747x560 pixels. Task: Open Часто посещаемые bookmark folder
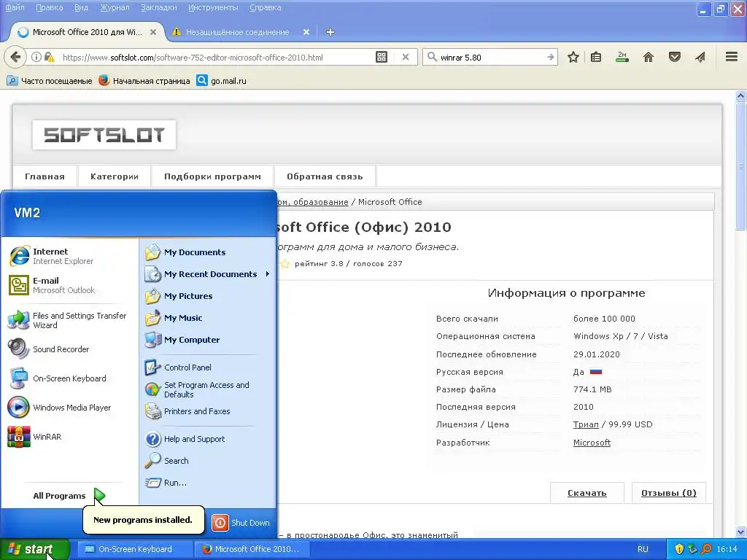[x=50, y=81]
